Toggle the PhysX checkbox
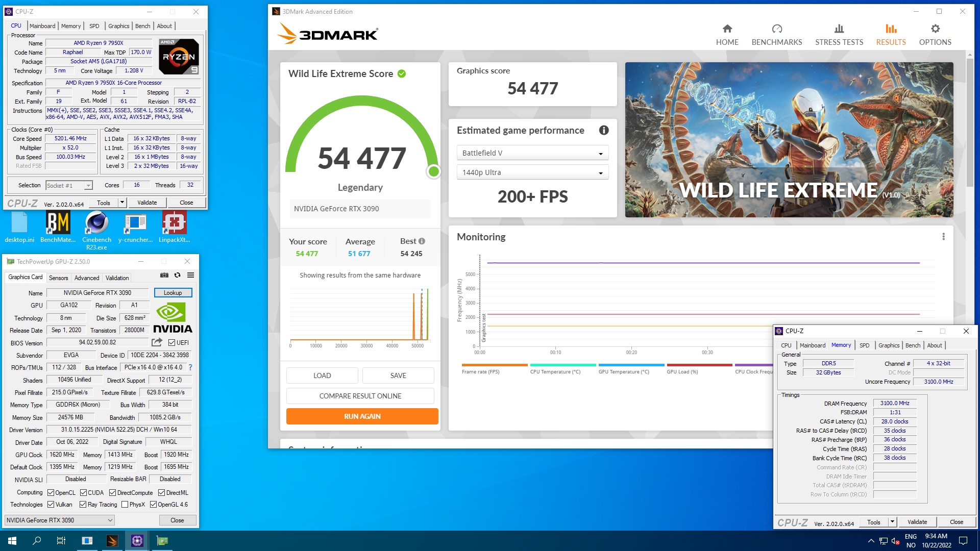Image resolution: width=980 pixels, height=551 pixels. (x=125, y=505)
